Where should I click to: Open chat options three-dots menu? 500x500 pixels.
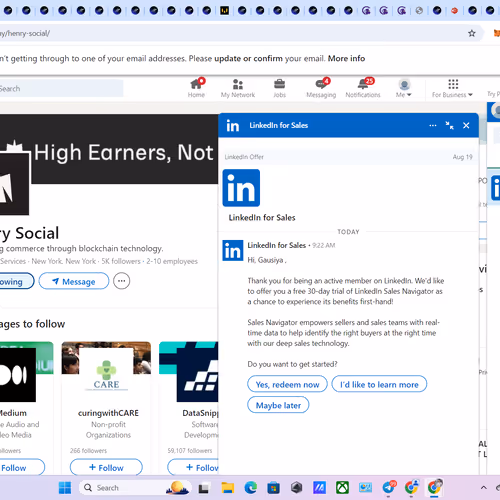pos(433,126)
